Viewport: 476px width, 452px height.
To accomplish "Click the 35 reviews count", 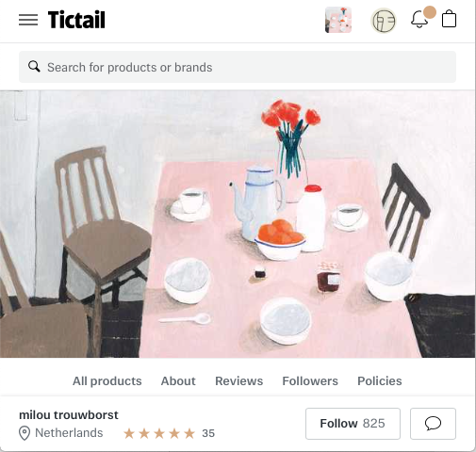I will (x=208, y=433).
